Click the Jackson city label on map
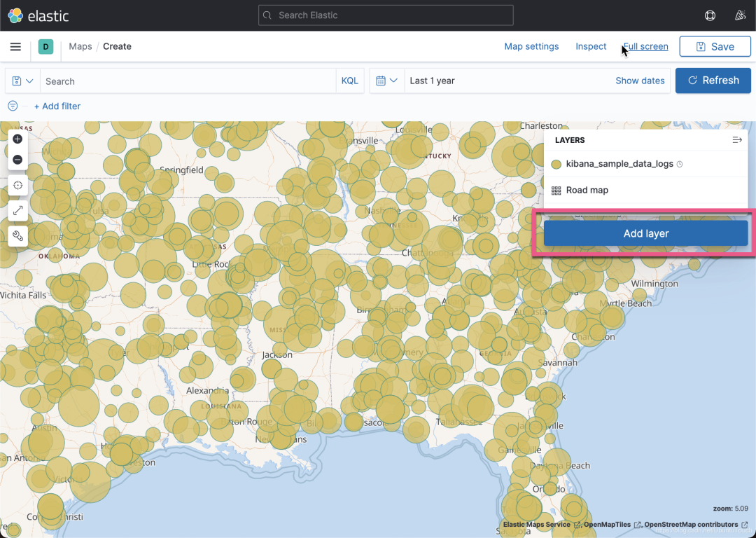Viewport: 756px width, 538px height. (277, 354)
